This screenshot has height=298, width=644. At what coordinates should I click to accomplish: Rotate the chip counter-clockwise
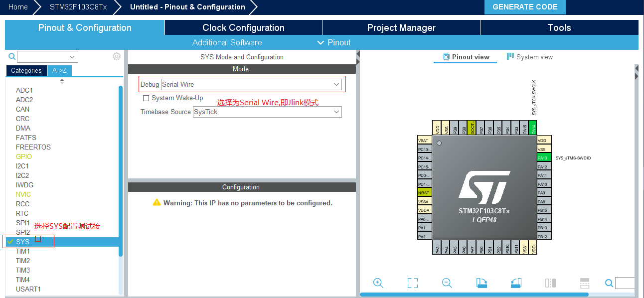pos(516,283)
